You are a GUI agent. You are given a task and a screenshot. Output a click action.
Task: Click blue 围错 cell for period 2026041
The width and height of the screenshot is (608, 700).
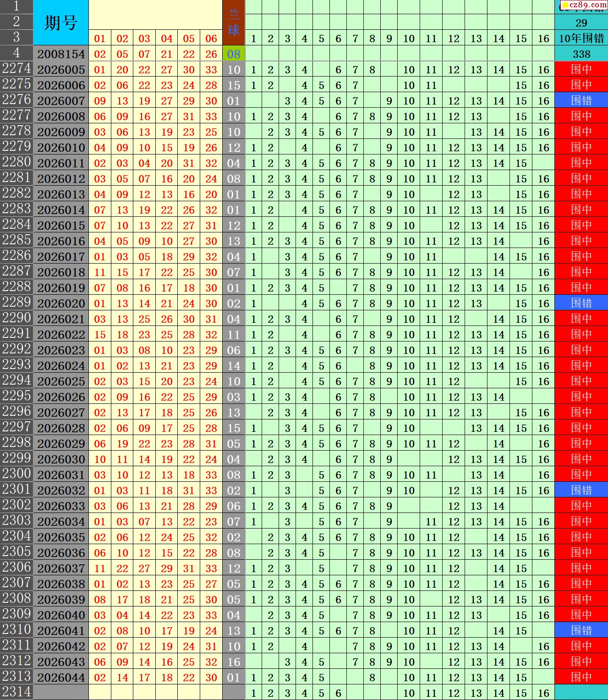click(x=581, y=630)
